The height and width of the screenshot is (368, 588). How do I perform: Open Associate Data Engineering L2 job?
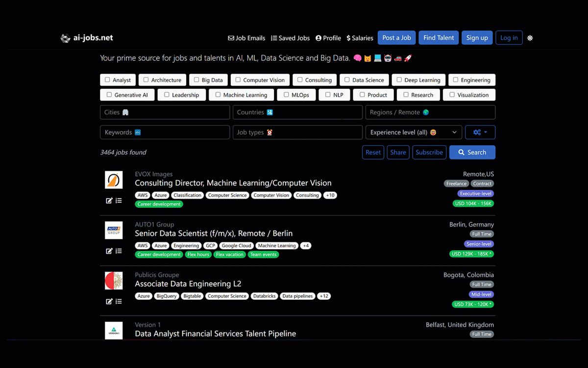(188, 284)
